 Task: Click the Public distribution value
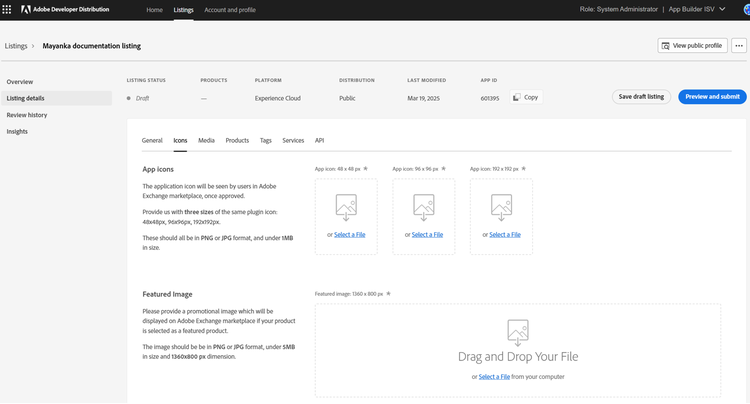coord(347,98)
